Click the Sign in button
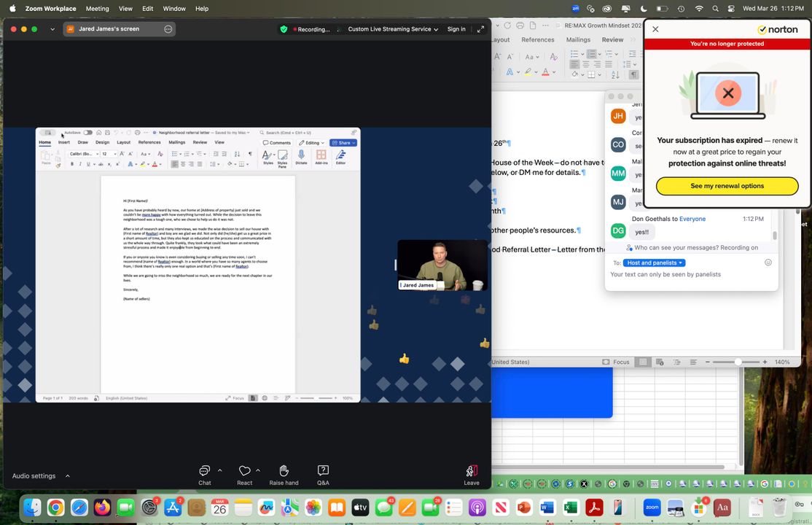The height and width of the screenshot is (525, 812). pos(456,29)
